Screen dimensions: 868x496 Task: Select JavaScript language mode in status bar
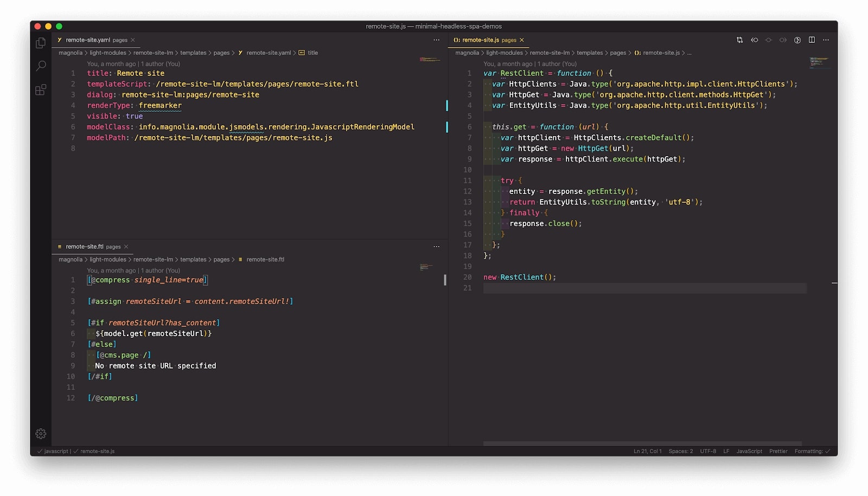(749, 451)
